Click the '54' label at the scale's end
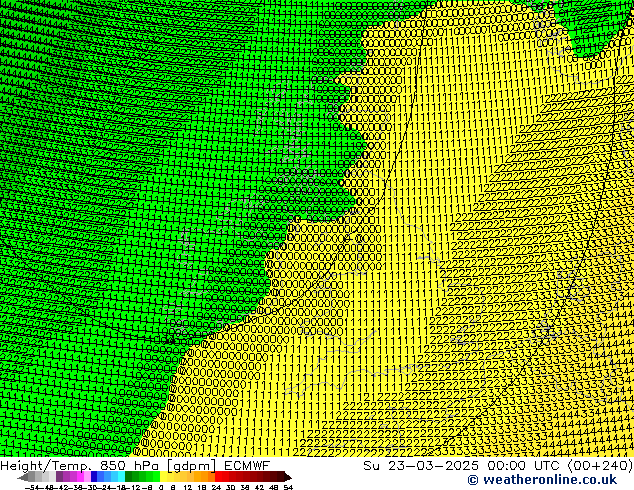 click(x=288, y=488)
